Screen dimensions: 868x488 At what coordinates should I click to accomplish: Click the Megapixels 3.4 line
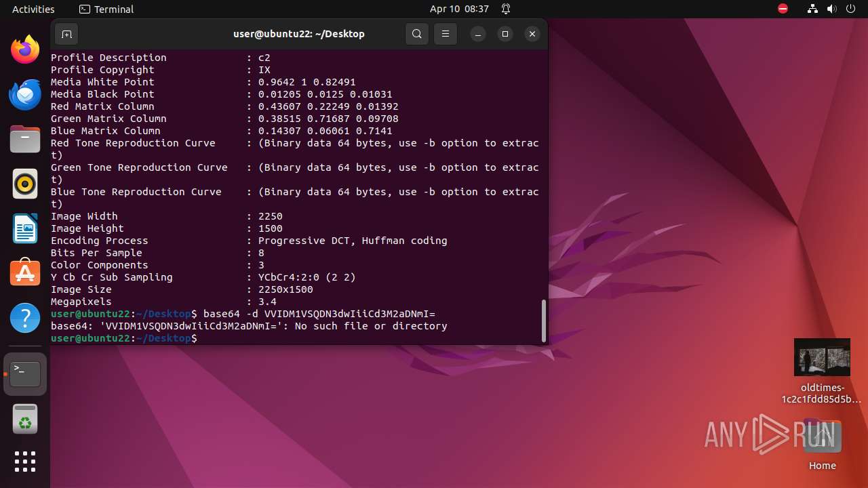point(163,302)
